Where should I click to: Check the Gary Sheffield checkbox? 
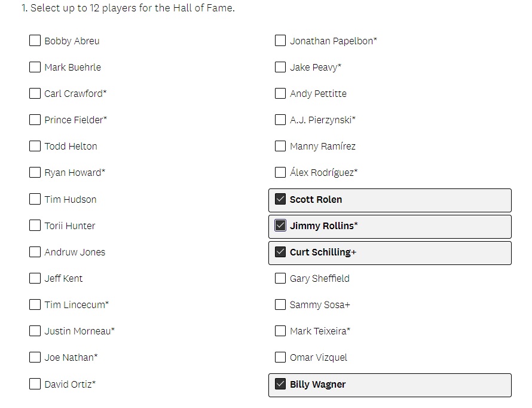(x=280, y=278)
